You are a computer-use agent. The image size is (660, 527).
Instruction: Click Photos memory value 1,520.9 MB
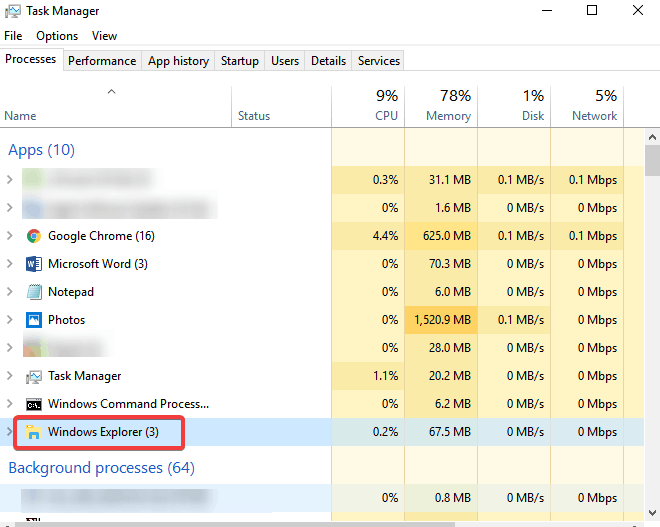point(442,320)
